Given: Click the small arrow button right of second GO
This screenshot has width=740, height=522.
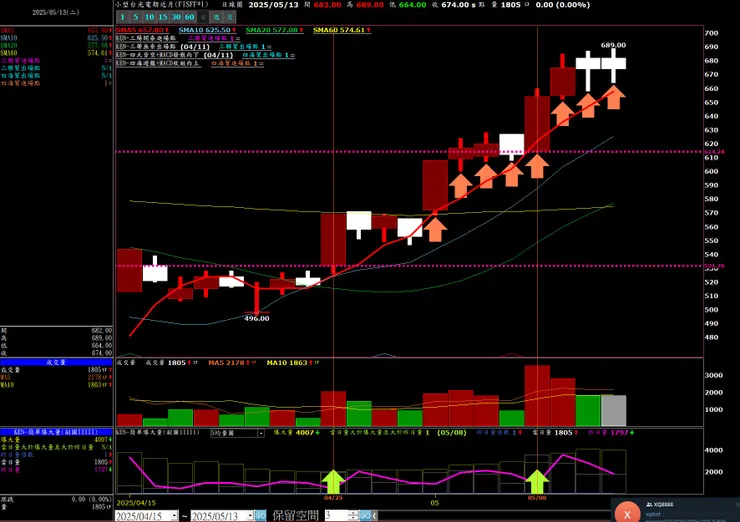Looking at the screenshot, I should 375,516.
